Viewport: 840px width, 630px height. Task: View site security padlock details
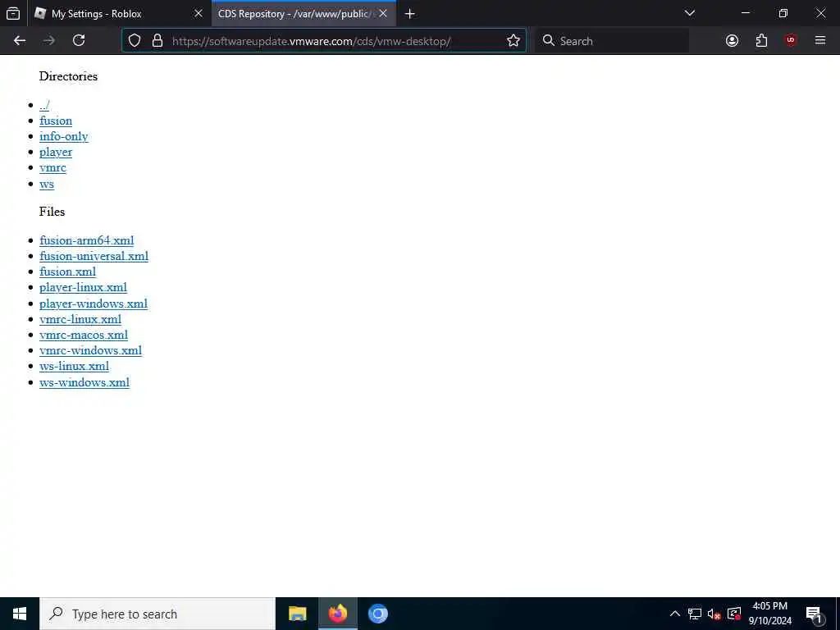point(157,41)
